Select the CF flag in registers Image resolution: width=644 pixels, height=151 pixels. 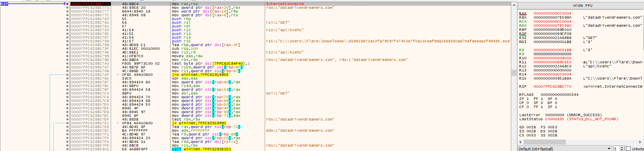(x=524, y=107)
